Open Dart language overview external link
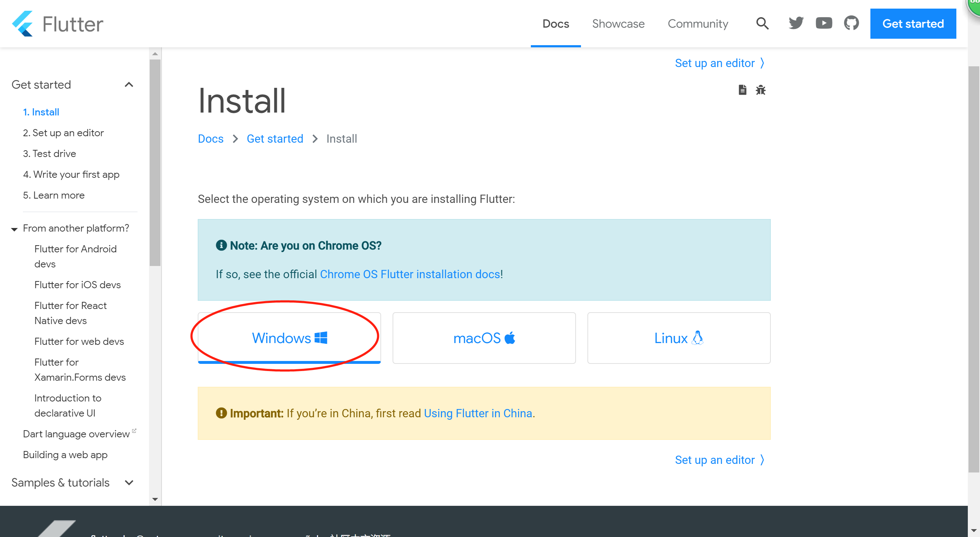Viewport: 980px width, 537px height. tap(79, 434)
